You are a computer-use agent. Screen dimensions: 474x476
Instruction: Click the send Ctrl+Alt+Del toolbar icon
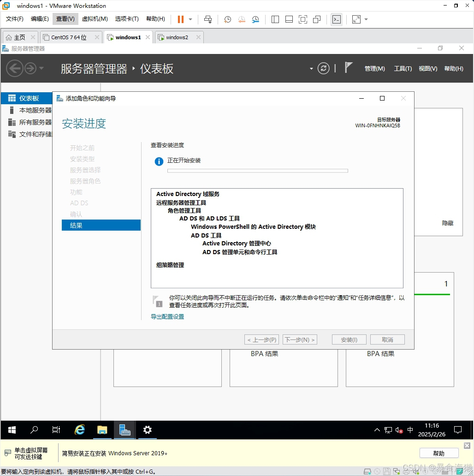point(208,19)
